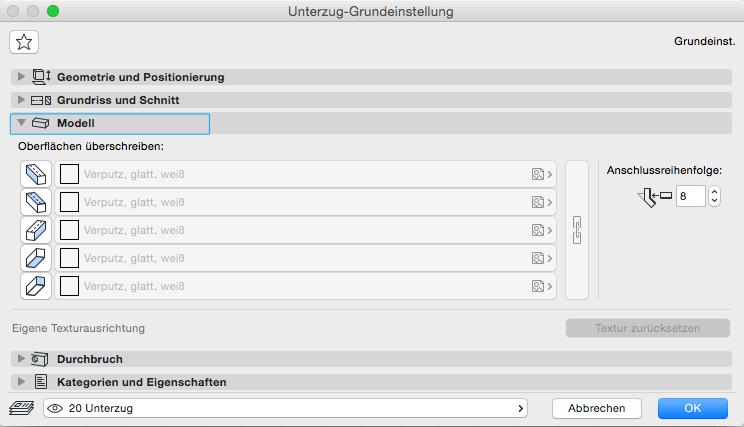Click fifth surface override beam icon
This screenshot has width=744, height=427.
[x=36, y=286]
